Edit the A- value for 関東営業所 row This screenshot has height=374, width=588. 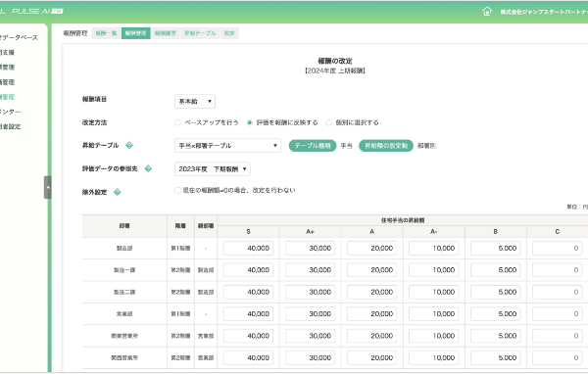click(x=433, y=336)
